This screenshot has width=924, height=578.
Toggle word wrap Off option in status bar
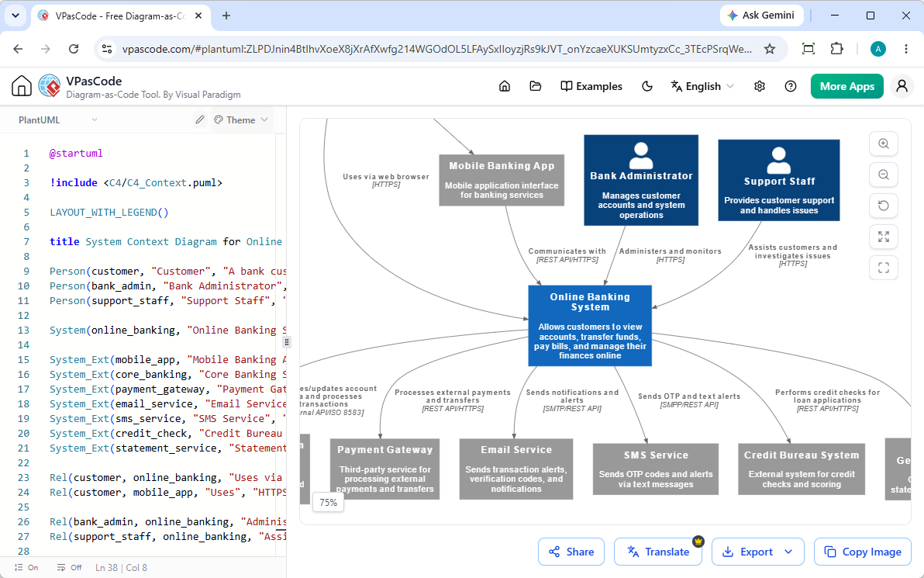tap(70, 567)
